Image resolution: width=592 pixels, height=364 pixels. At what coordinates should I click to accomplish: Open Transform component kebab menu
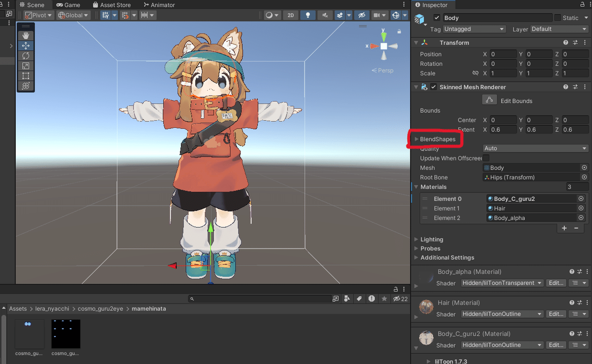tap(585, 43)
